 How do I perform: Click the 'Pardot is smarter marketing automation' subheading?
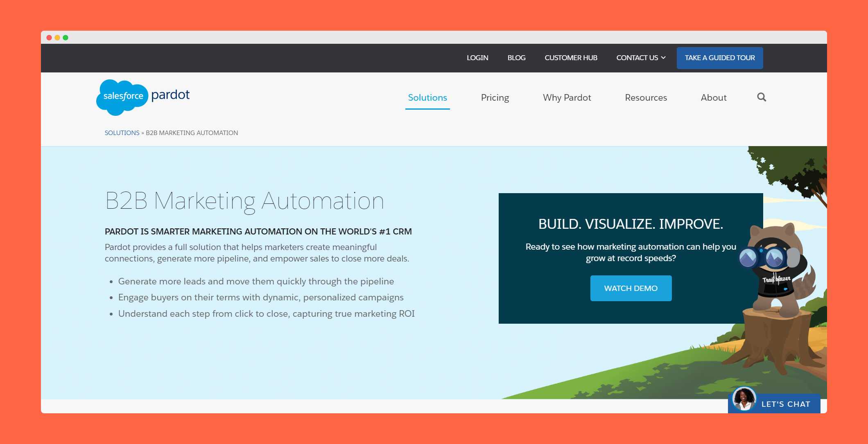tap(258, 232)
